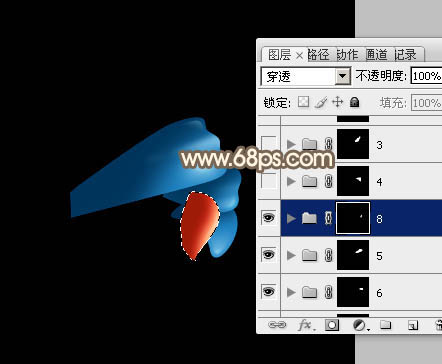
Task: Toggle lock position move icon
Action: (338, 102)
